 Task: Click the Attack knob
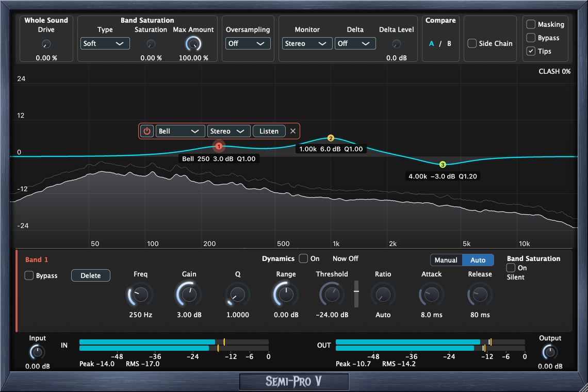tap(431, 295)
